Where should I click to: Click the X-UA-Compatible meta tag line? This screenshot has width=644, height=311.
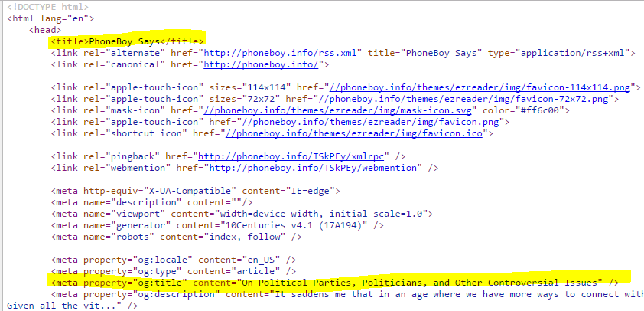pyautogui.click(x=195, y=191)
